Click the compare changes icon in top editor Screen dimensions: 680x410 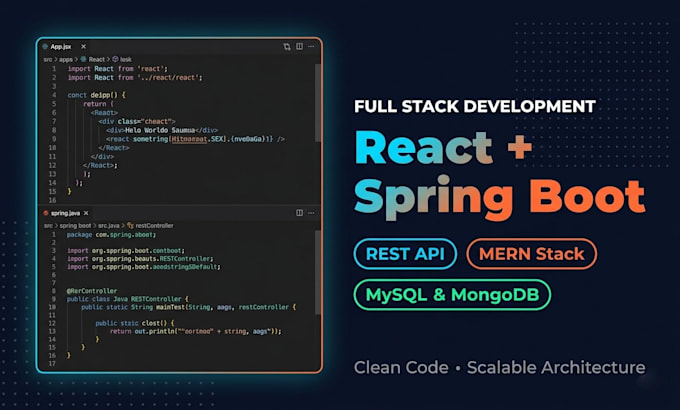[x=287, y=46]
